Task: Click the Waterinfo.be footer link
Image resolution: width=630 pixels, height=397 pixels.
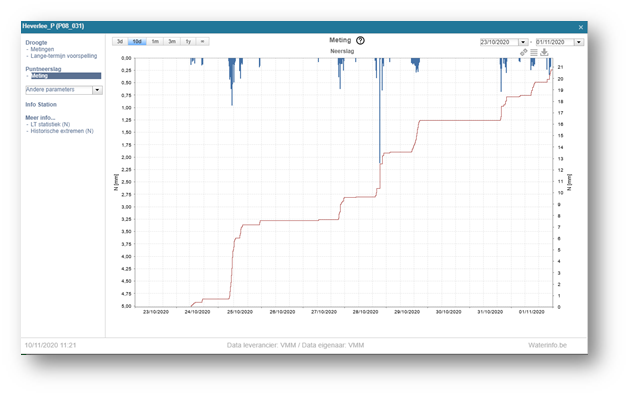Action: click(x=547, y=345)
